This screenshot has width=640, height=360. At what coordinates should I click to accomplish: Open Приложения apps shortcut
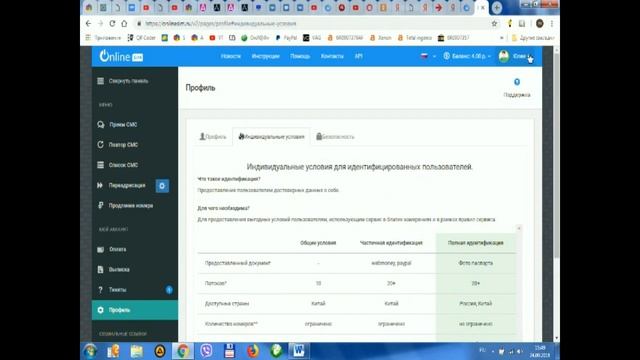pos(103,38)
